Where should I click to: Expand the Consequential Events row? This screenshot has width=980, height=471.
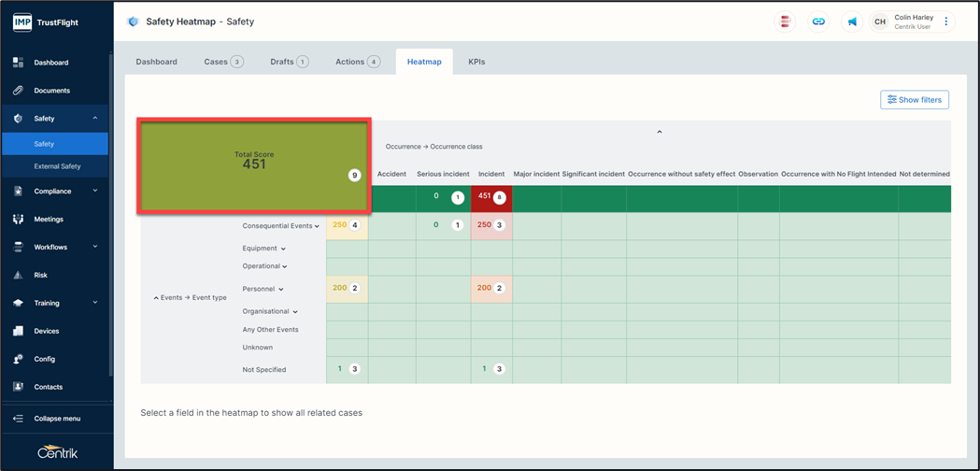[x=317, y=226]
